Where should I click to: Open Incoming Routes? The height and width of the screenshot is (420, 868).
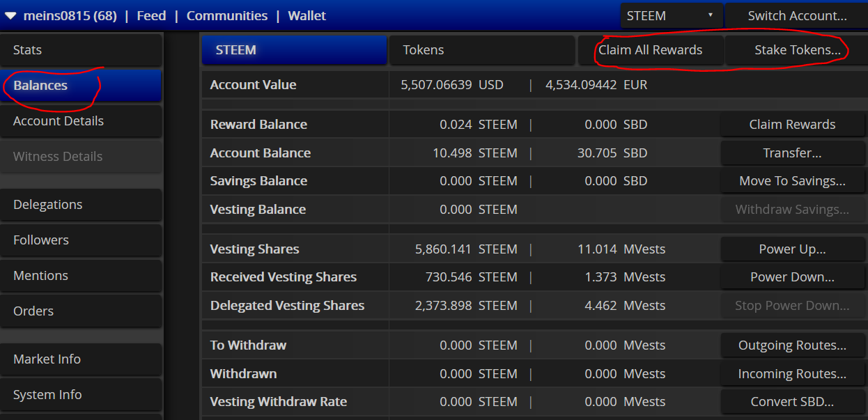(792, 374)
